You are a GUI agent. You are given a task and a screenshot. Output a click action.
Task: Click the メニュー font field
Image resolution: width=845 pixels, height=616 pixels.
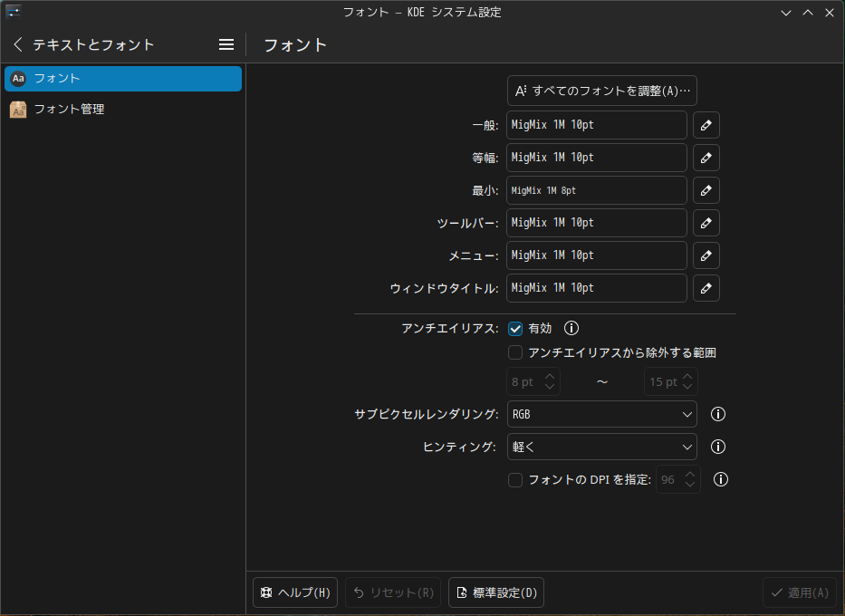tap(597, 255)
